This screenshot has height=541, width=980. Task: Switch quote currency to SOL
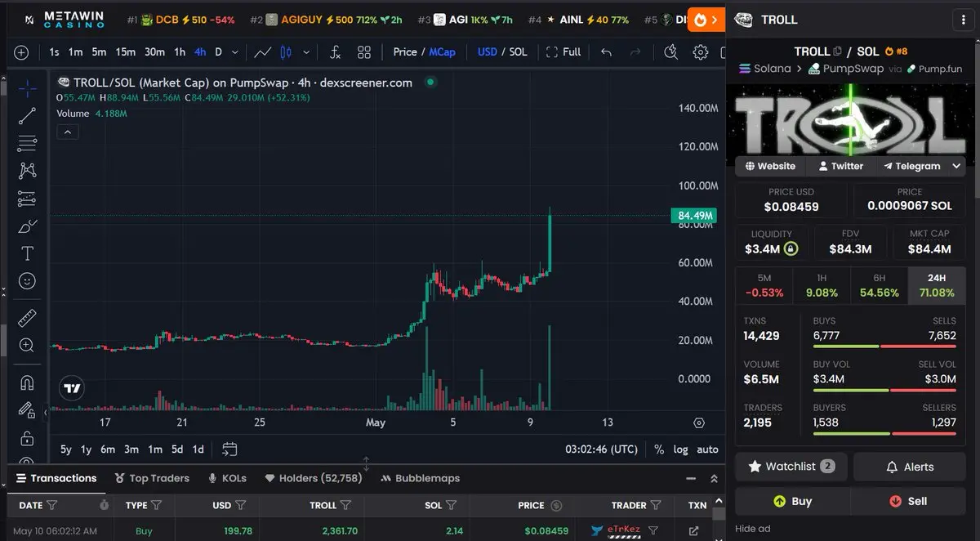tap(519, 51)
